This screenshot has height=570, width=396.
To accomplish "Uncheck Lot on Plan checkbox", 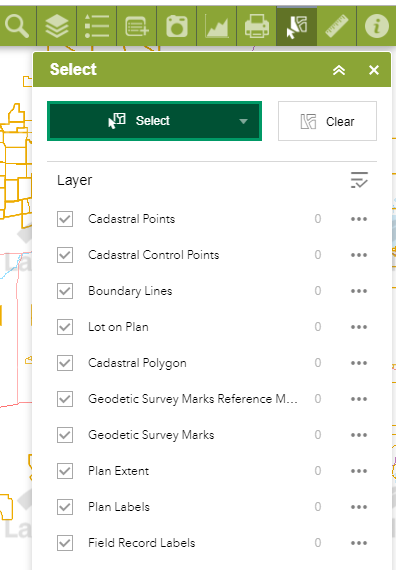I will (x=65, y=327).
